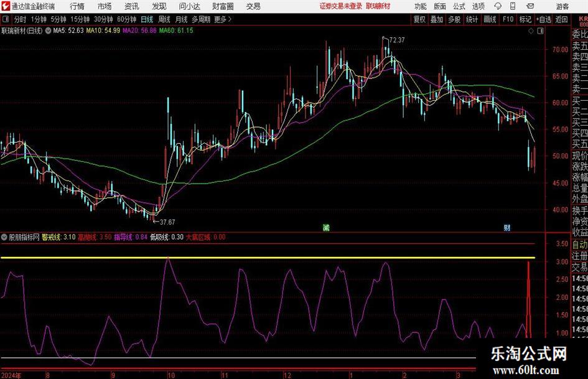The image size is (588, 379).
Task: Switch to 15分钟 chart period
Action: 80,19
